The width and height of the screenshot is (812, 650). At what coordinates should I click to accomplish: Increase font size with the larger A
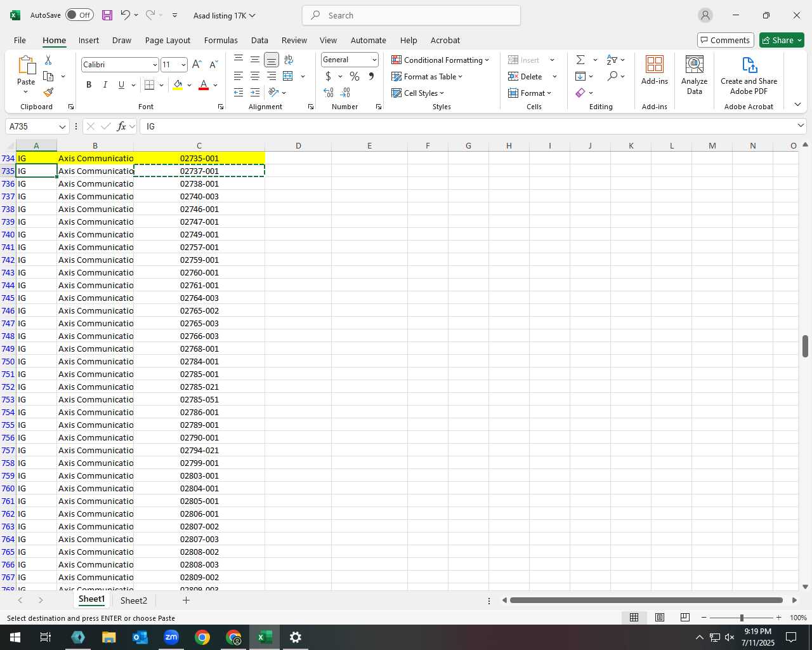[197, 64]
